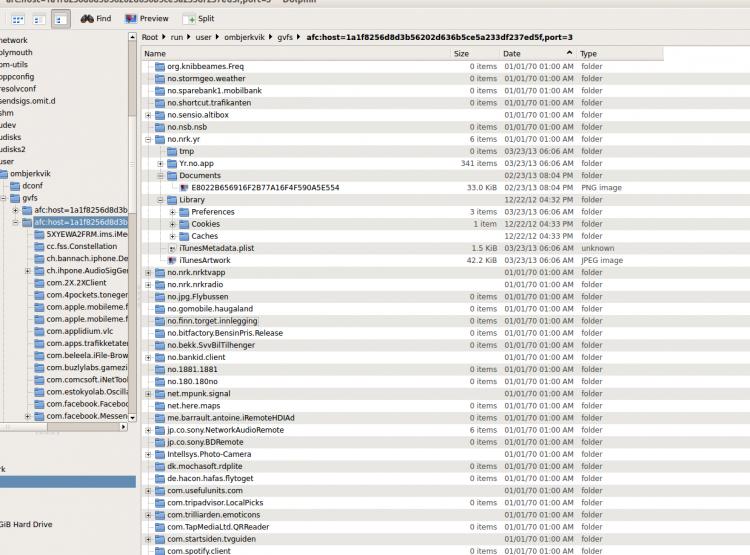The width and height of the screenshot is (750, 555).
Task: Expand the net.mpunk.signal folder
Action: point(148,394)
